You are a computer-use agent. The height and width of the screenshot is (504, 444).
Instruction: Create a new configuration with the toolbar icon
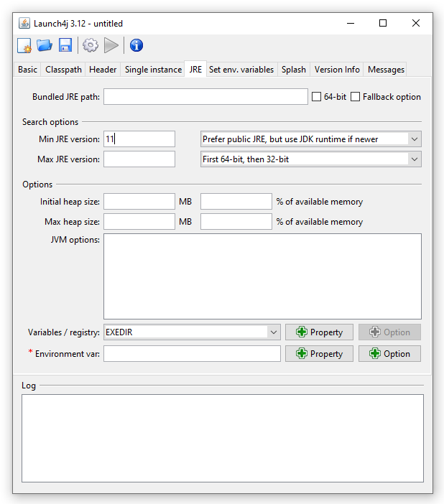pyautogui.click(x=24, y=45)
